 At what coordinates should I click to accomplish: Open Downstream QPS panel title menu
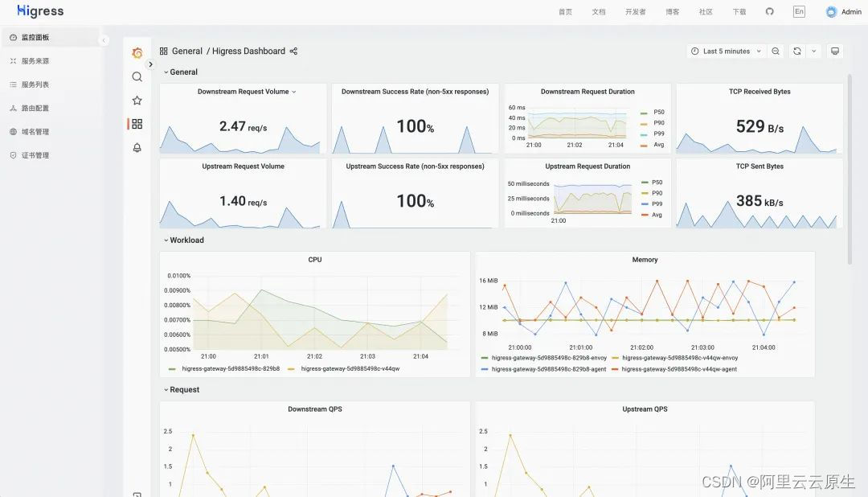point(315,409)
